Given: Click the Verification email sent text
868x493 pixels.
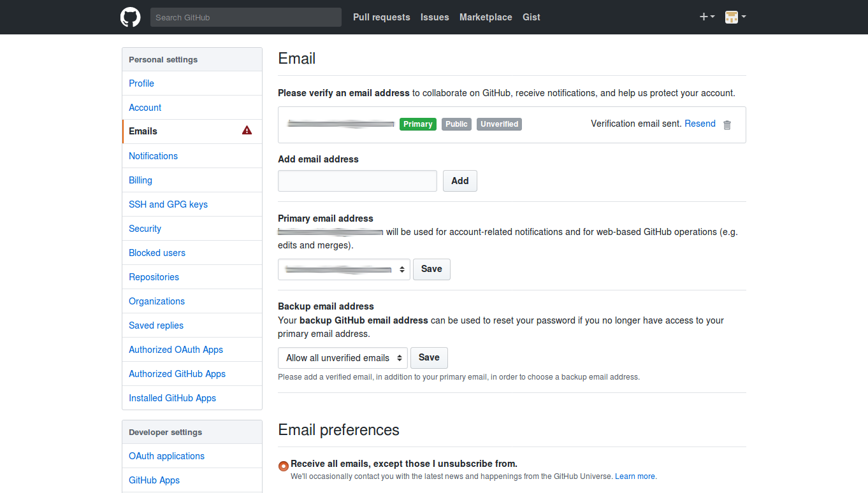Looking at the screenshot, I should pyautogui.click(x=636, y=124).
